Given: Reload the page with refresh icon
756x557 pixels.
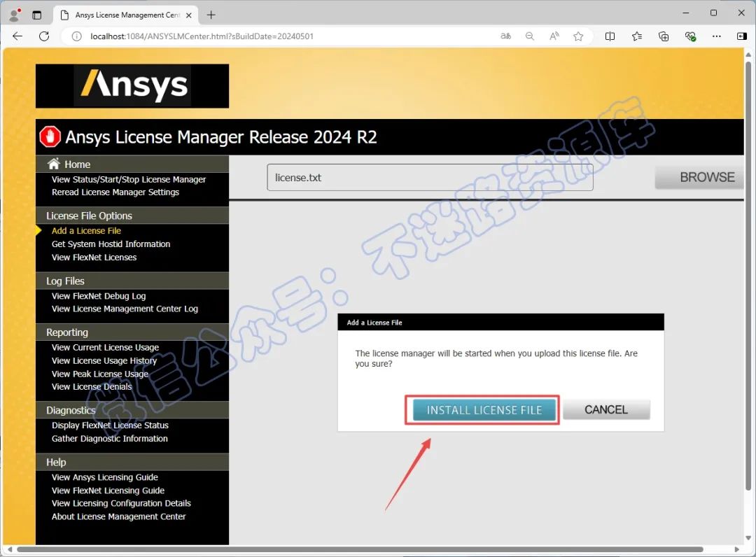Looking at the screenshot, I should pyautogui.click(x=44, y=36).
